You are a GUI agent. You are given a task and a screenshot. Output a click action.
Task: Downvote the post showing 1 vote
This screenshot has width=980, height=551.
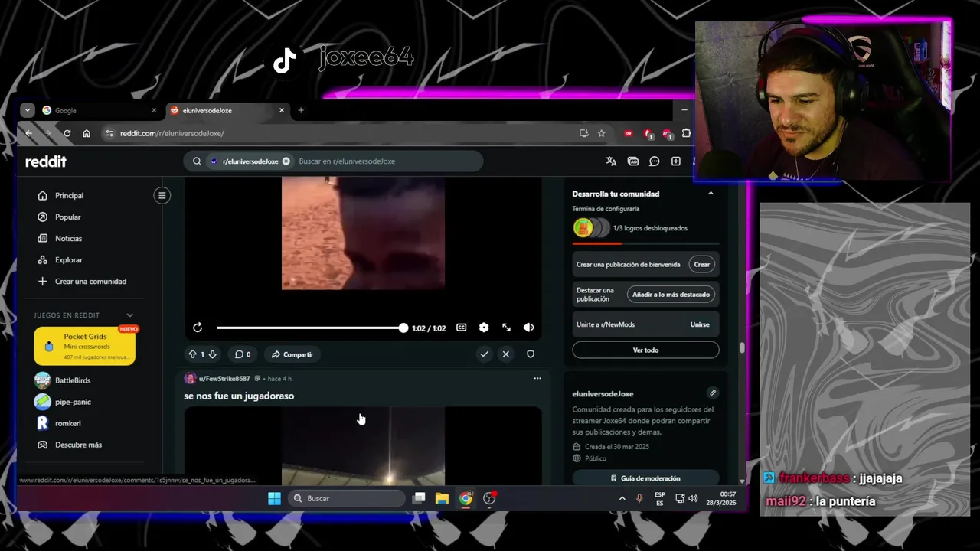[212, 354]
